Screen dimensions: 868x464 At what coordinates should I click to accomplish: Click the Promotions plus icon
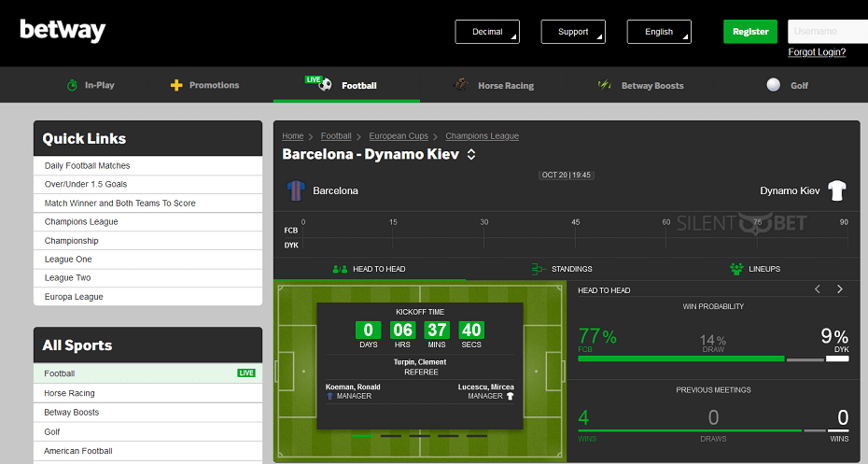point(176,85)
